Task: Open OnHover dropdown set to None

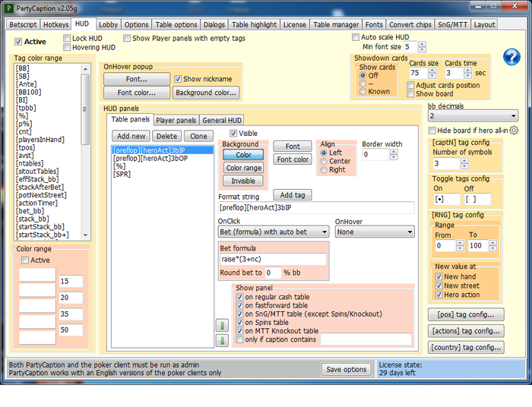Action: point(375,232)
